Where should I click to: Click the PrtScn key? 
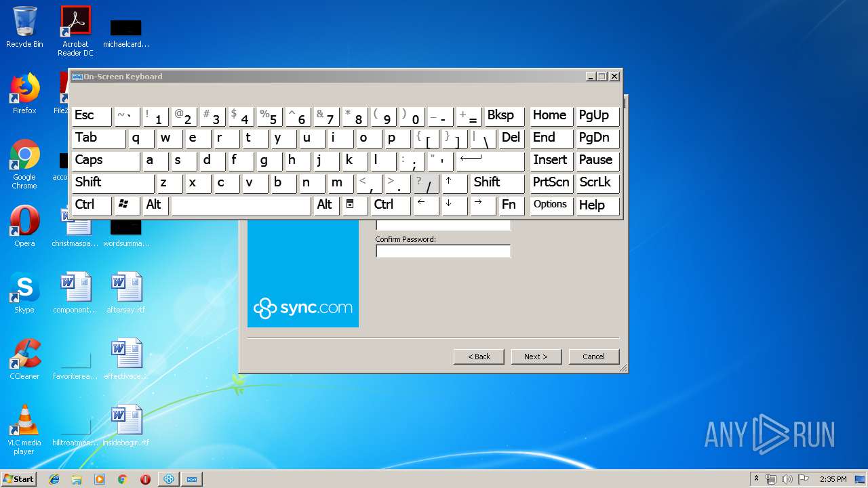pyautogui.click(x=551, y=182)
